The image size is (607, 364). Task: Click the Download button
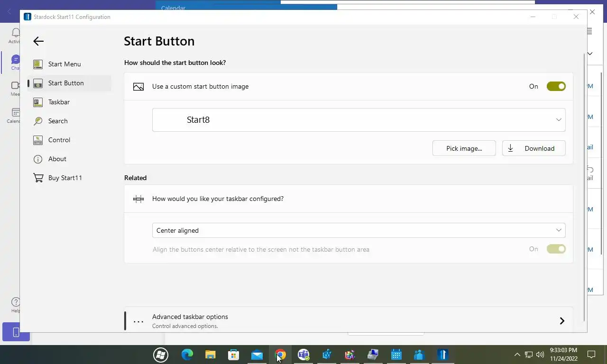533,148
